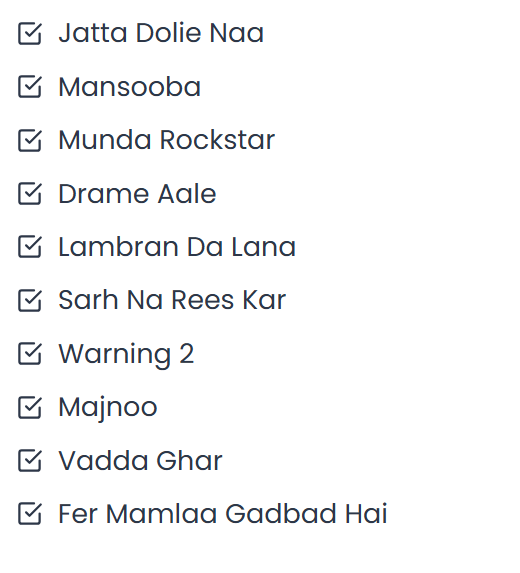Click the Fer Mamlaa Gadbad Hai title

coord(223,514)
